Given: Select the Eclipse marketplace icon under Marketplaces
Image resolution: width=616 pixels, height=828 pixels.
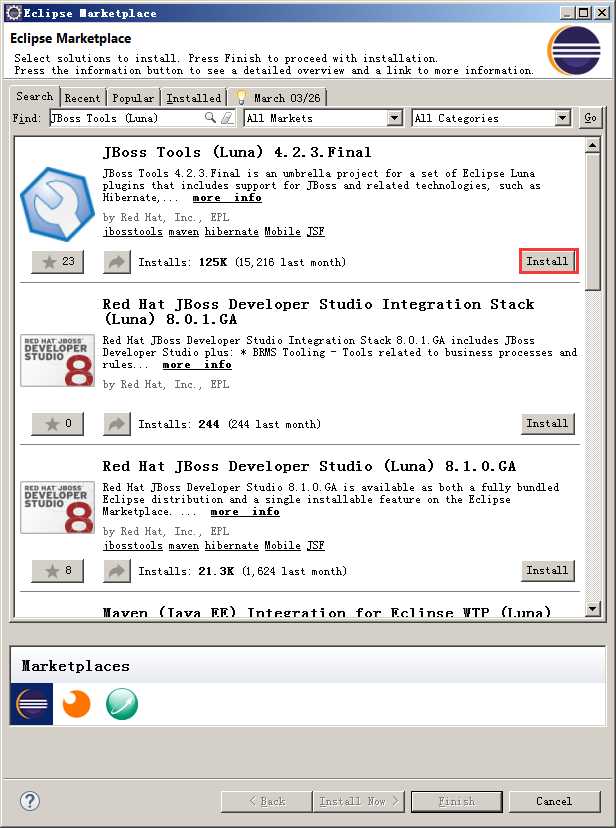Looking at the screenshot, I should (31, 704).
